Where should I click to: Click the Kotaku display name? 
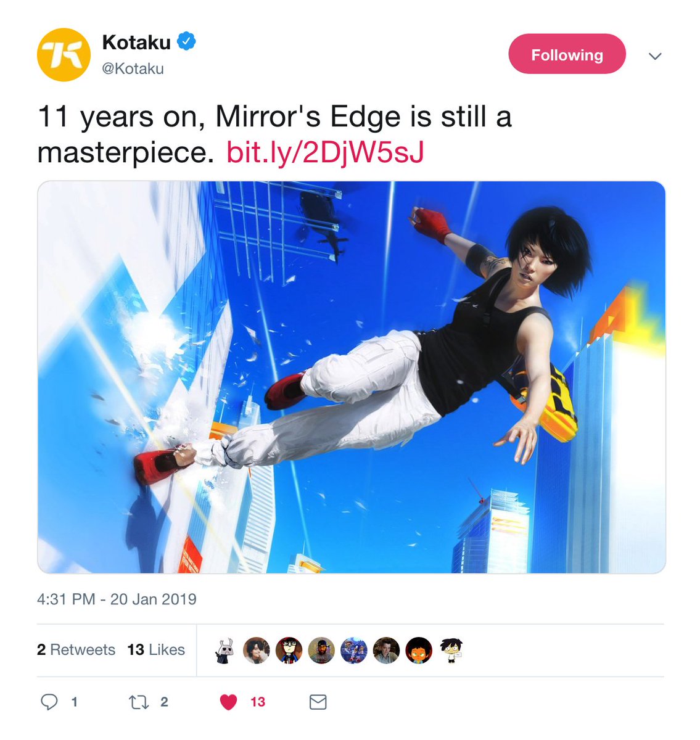coord(136,42)
